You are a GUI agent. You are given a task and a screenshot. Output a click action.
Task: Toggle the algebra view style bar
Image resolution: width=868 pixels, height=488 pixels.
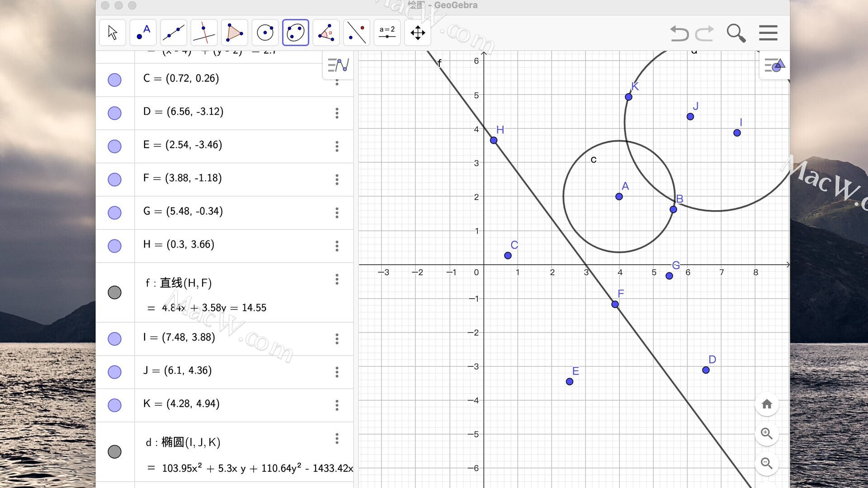(338, 66)
